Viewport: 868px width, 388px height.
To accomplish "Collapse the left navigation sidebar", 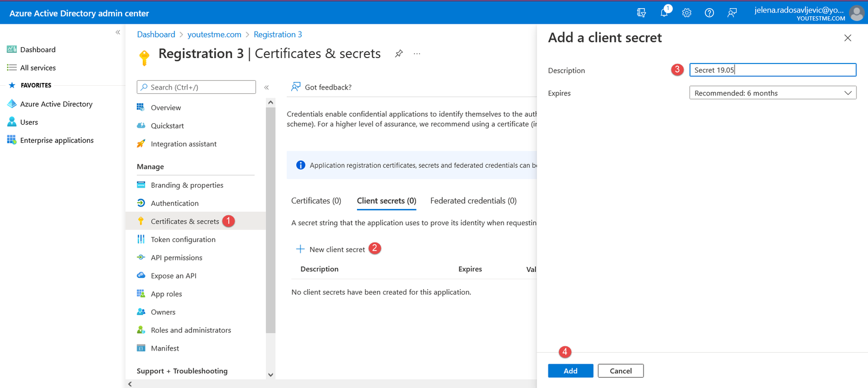I will [x=118, y=33].
